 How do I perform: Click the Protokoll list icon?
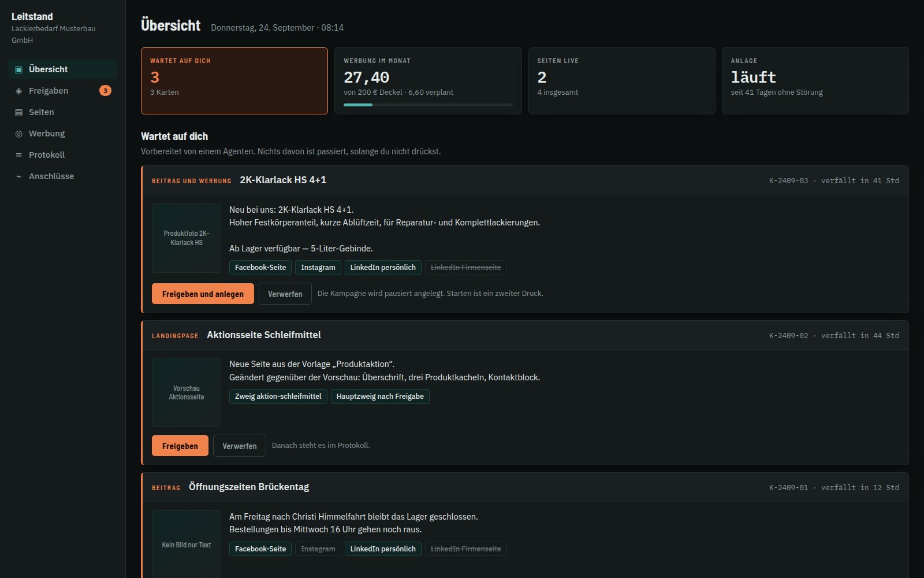tap(18, 155)
